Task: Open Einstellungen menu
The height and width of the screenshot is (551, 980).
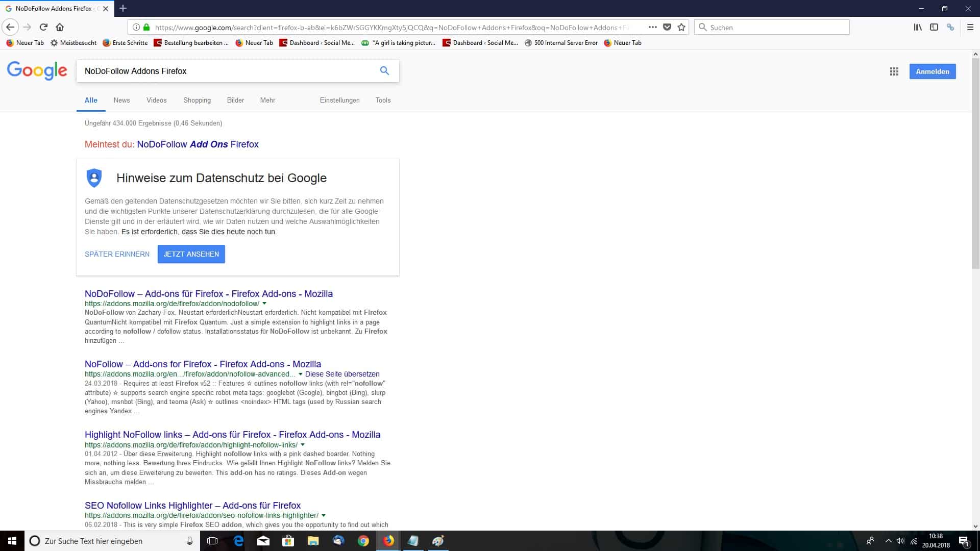Action: [339, 100]
